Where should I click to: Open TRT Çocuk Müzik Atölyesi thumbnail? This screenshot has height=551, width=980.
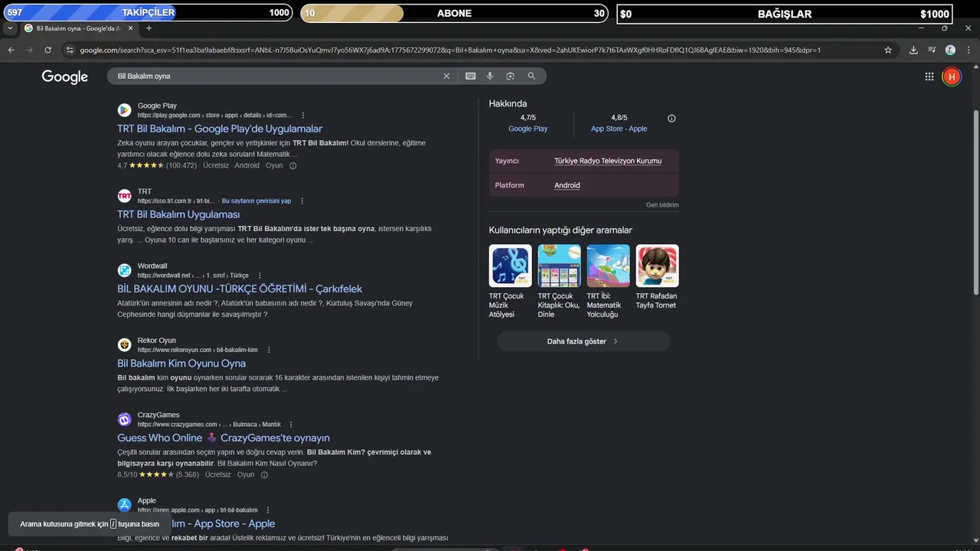tap(511, 266)
